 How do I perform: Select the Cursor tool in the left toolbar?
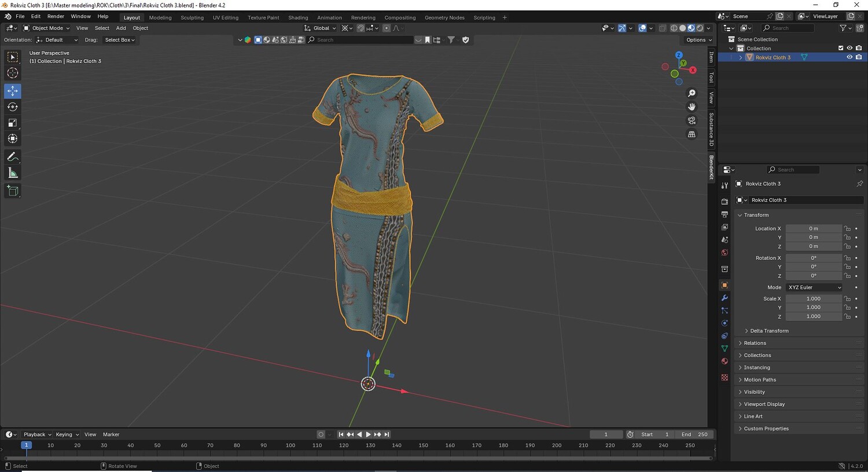[x=12, y=73]
